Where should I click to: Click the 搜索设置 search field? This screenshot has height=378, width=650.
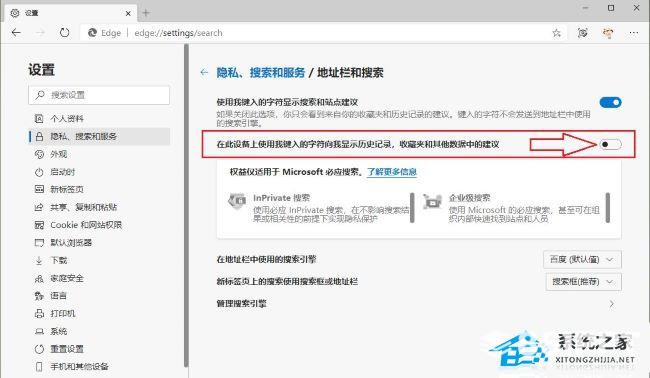99,95
